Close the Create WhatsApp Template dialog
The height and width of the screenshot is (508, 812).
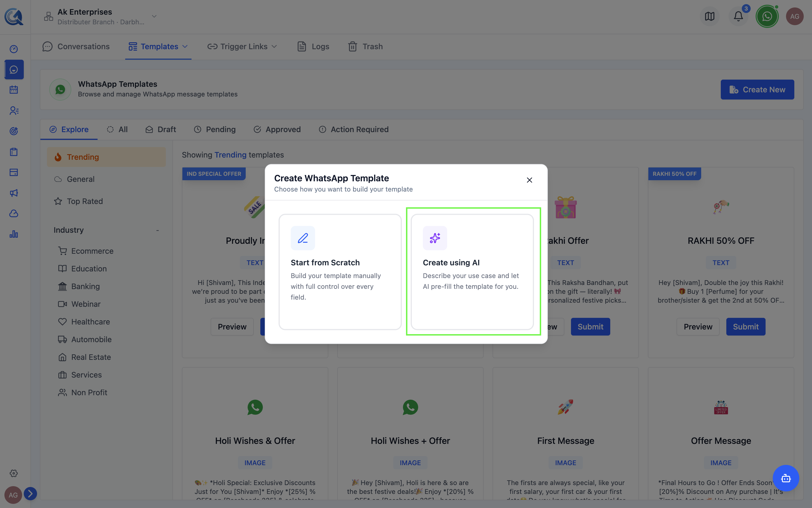530,180
